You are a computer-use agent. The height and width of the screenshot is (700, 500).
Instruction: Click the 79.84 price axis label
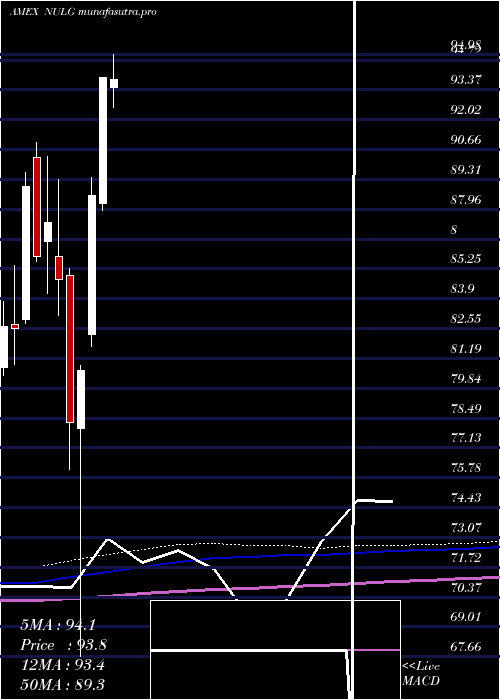pos(466,379)
